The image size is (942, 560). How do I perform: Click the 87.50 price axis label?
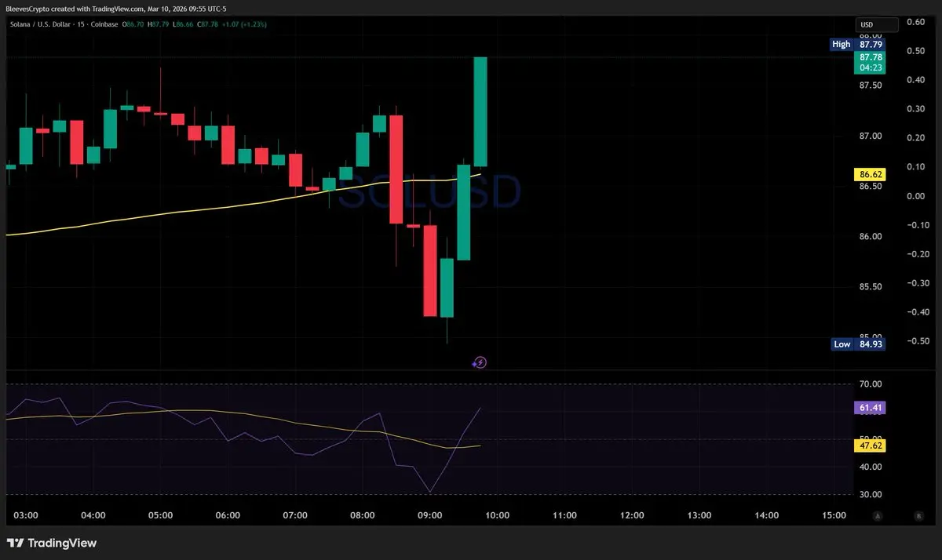click(871, 86)
